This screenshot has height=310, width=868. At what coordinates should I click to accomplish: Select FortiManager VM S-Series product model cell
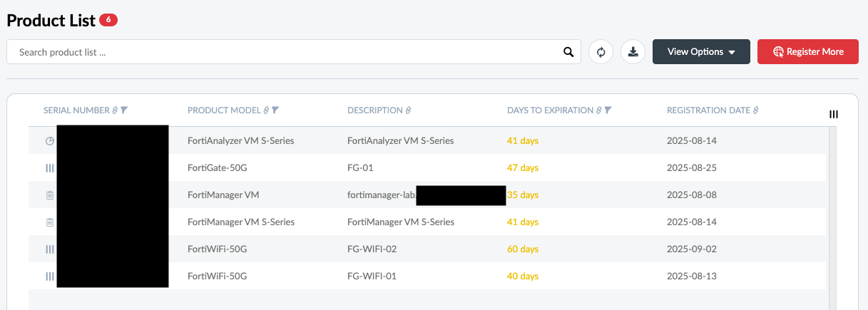point(241,222)
